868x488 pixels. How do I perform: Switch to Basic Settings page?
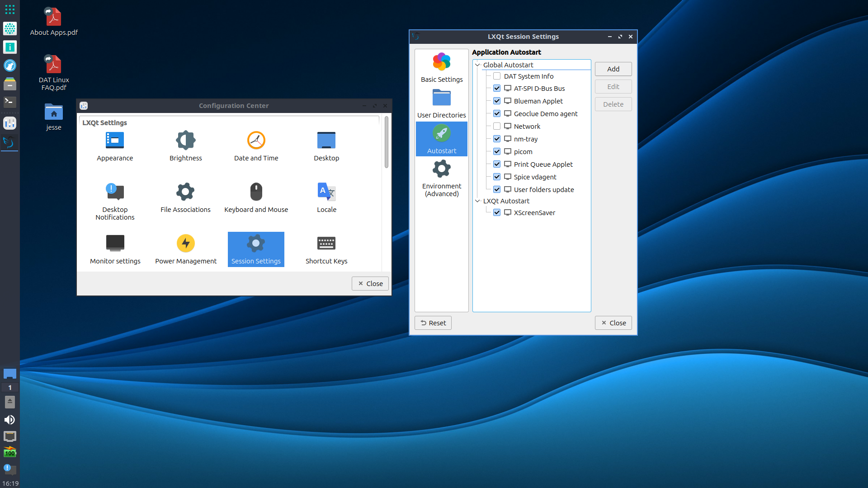(x=442, y=68)
